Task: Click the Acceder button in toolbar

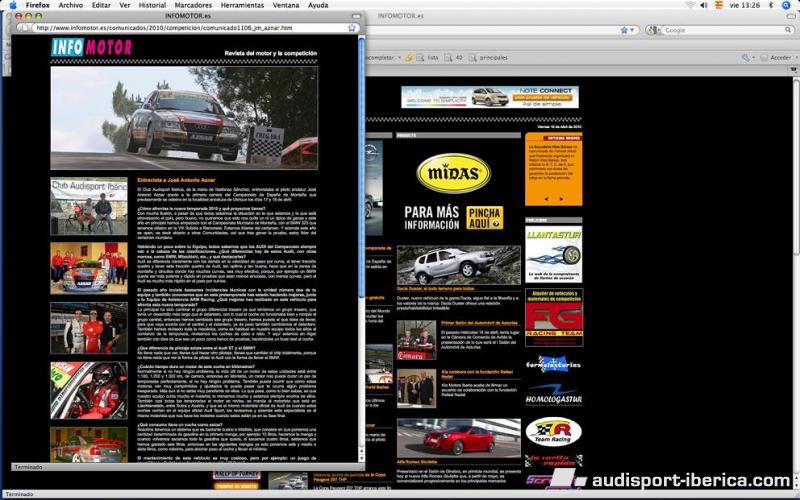Action: (x=776, y=58)
